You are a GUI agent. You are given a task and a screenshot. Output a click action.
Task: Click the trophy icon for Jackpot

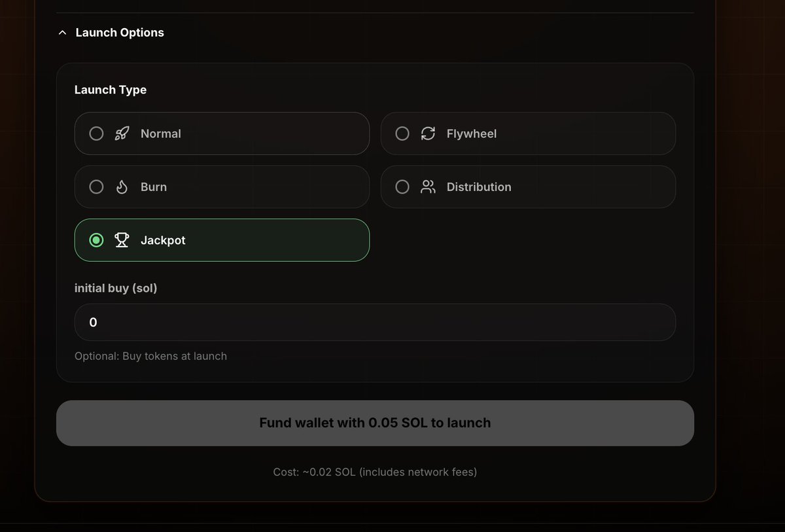pos(122,240)
